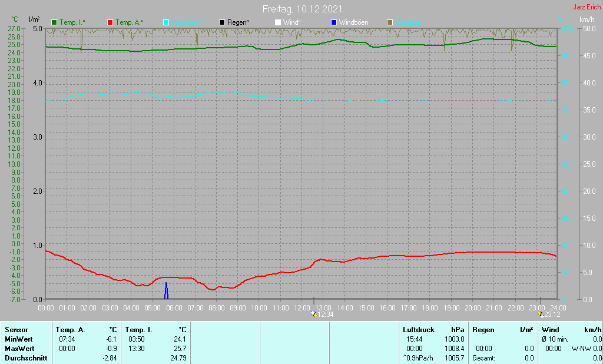Click the date title Freitag, 10.12.2021
The height and width of the screenshot is (364, 603).
pyautogui.click(x=301, y=9)
